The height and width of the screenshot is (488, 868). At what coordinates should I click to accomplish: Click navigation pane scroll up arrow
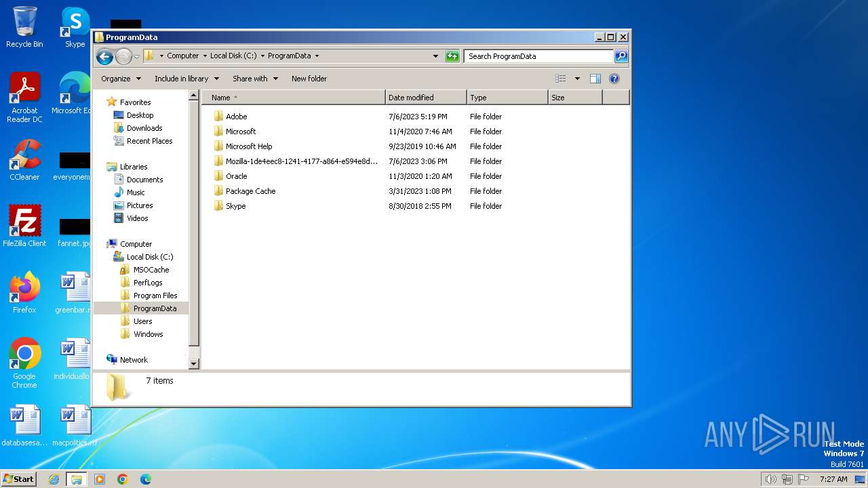click(x=193, y=96)
